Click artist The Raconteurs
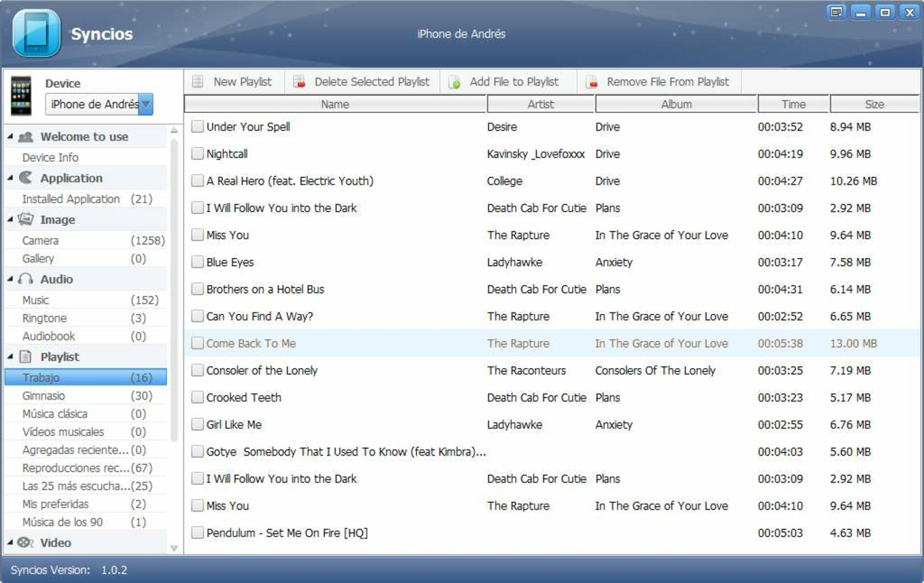Screen dimensions: 924x583 (527, 371)
